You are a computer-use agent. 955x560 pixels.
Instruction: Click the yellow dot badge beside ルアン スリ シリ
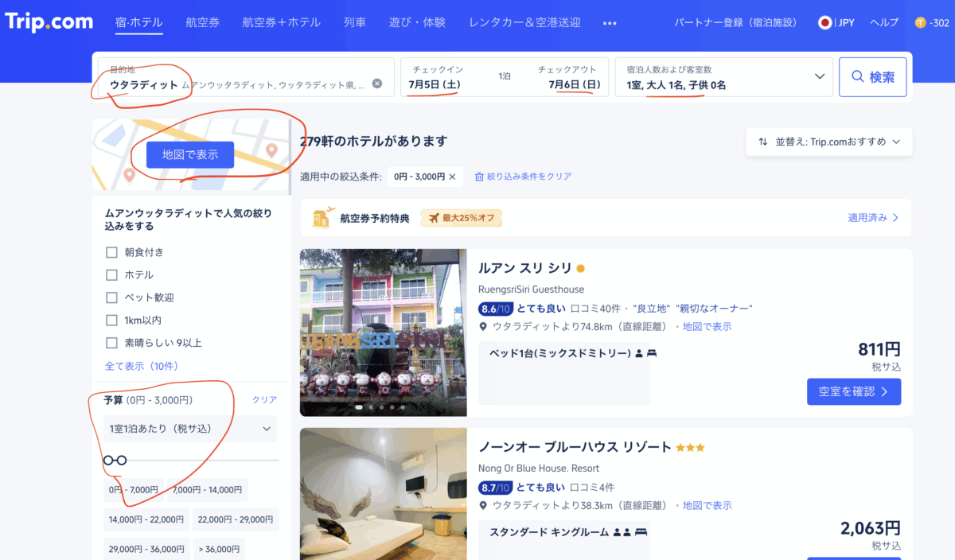pos(580,268)
